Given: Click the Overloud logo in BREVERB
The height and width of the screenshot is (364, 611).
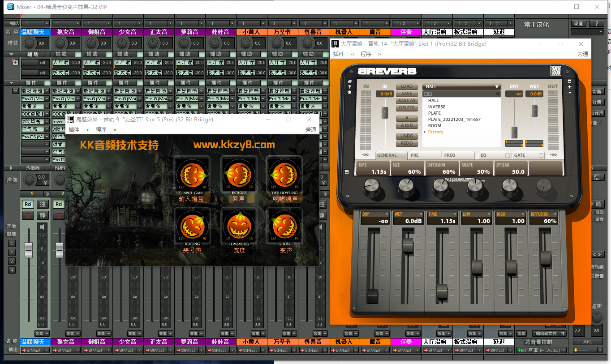Looking at the screenshot, I should 555,71.
